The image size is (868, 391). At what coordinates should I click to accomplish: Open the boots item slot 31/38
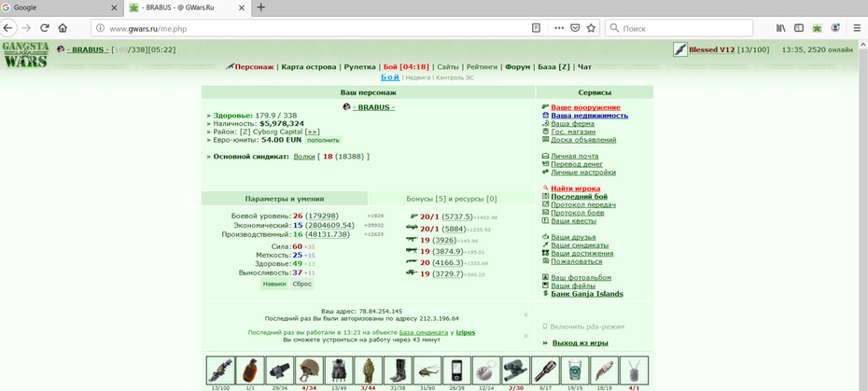(x=398, y=370)
